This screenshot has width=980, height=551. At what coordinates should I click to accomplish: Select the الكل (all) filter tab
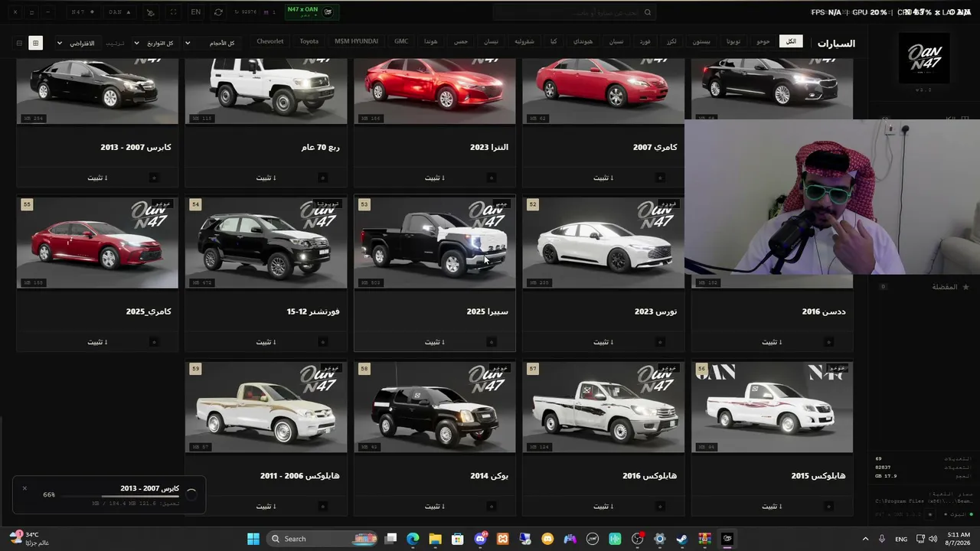pos(791,41)
